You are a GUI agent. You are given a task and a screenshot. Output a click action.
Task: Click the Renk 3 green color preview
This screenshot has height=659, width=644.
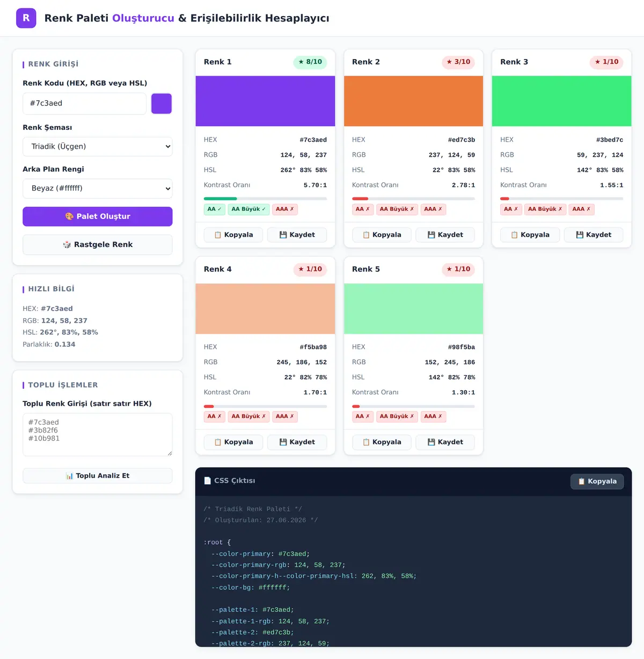click(561, 101)
